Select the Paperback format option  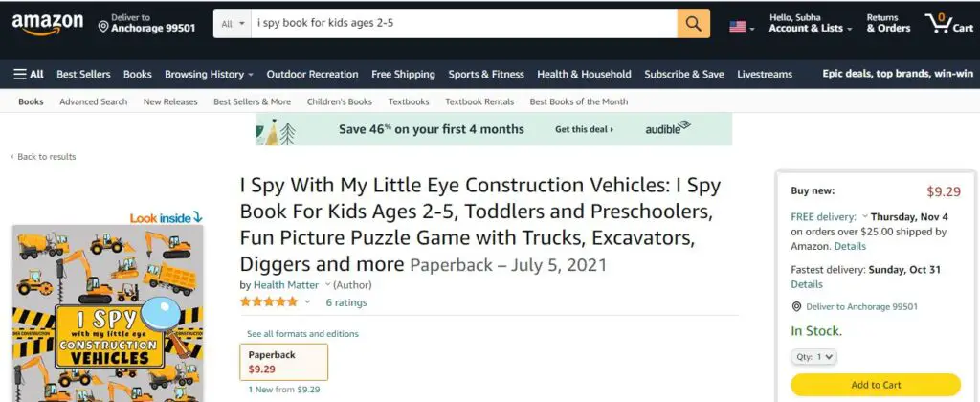pyautogui.click(x=283, y=362)
